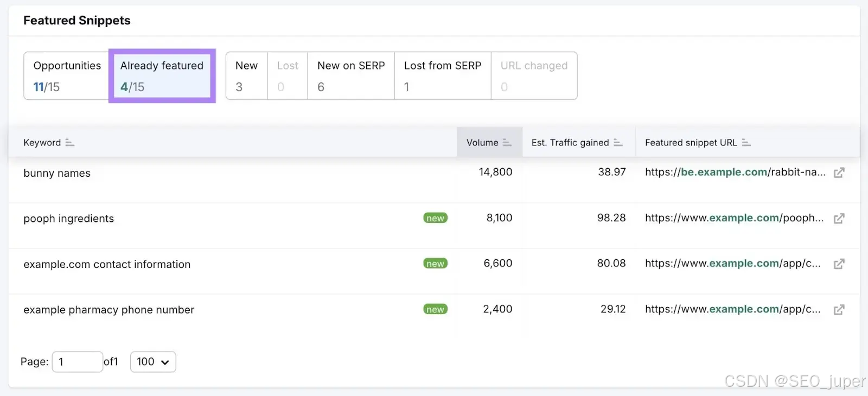This screenshot has width=868, height=396.
Task: Sort by Volume column icon
Action: point(507,143)
